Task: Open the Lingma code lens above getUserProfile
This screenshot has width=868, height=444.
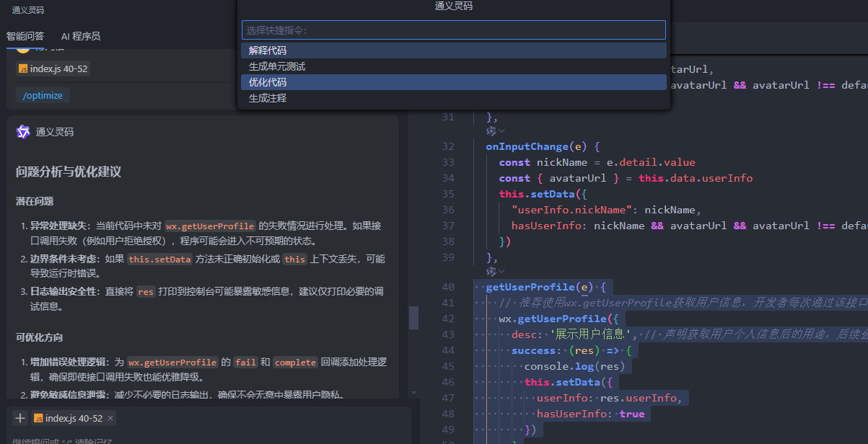Action: [x=491, y=272]
